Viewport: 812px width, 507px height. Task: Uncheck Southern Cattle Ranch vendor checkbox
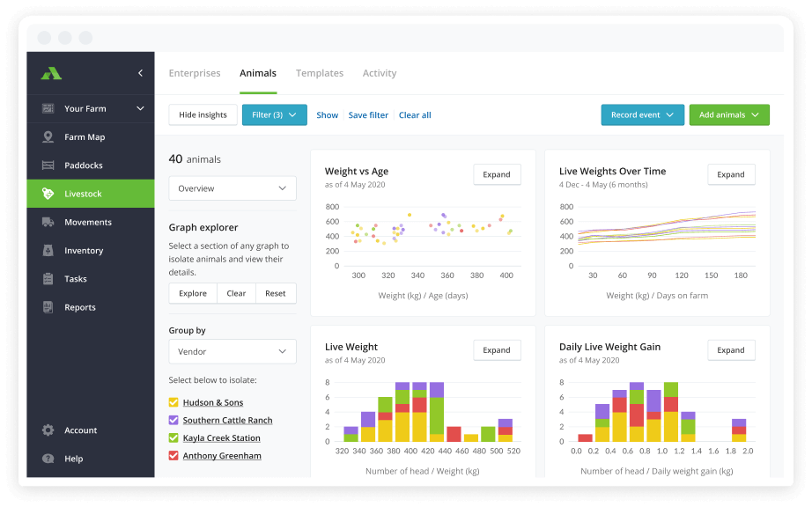[173, 421]
